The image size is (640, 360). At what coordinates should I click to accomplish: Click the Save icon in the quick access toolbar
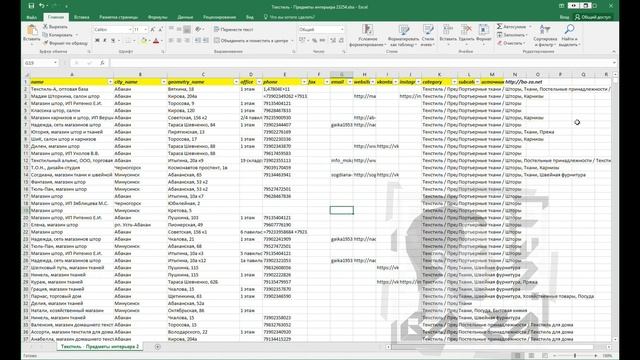coord(31,6)
